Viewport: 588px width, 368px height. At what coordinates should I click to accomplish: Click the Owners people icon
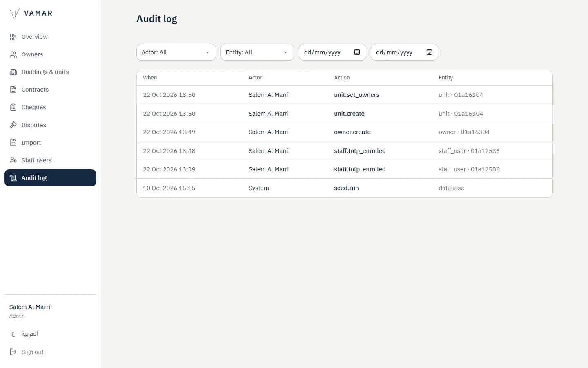click(x=13, y=54)
